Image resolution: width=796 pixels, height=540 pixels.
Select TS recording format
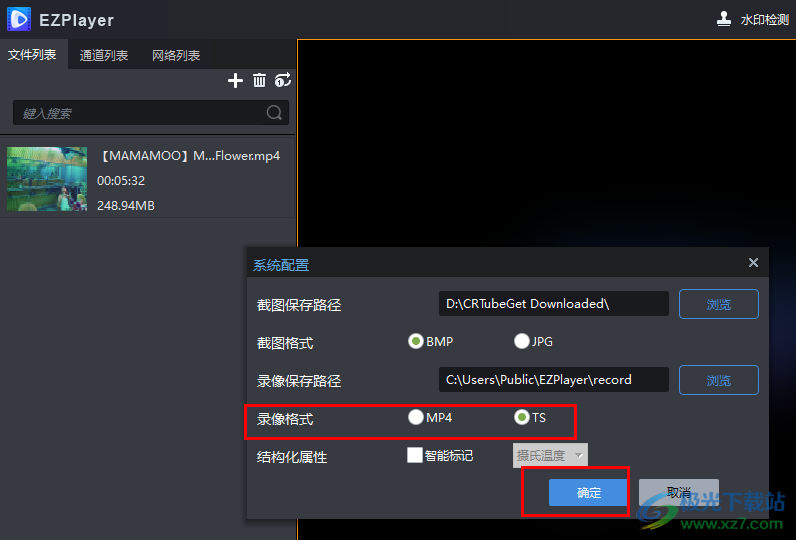pyautogui.click(x=522, y=417)
